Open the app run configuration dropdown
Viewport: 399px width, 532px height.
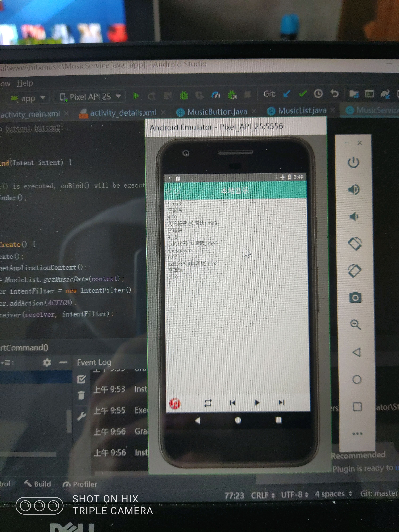[x=28, y=98]
